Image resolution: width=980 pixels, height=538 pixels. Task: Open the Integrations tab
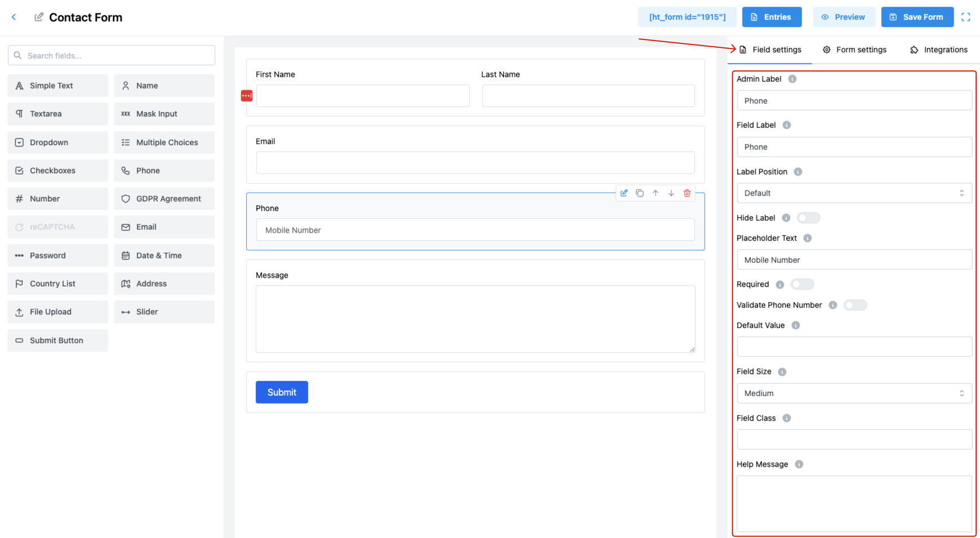(939, 50)
